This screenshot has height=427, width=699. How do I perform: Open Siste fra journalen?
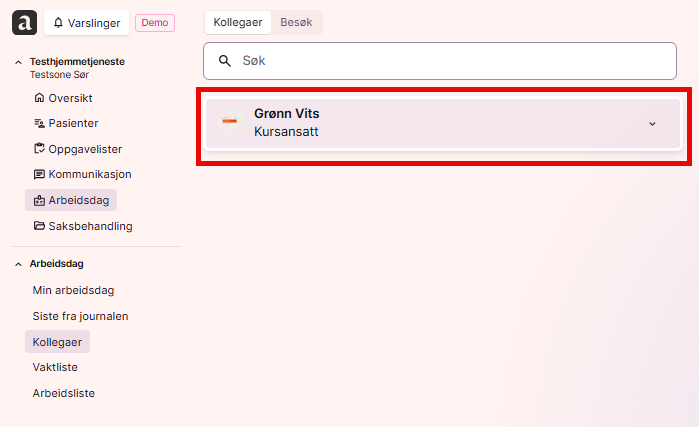pos(80,316)
